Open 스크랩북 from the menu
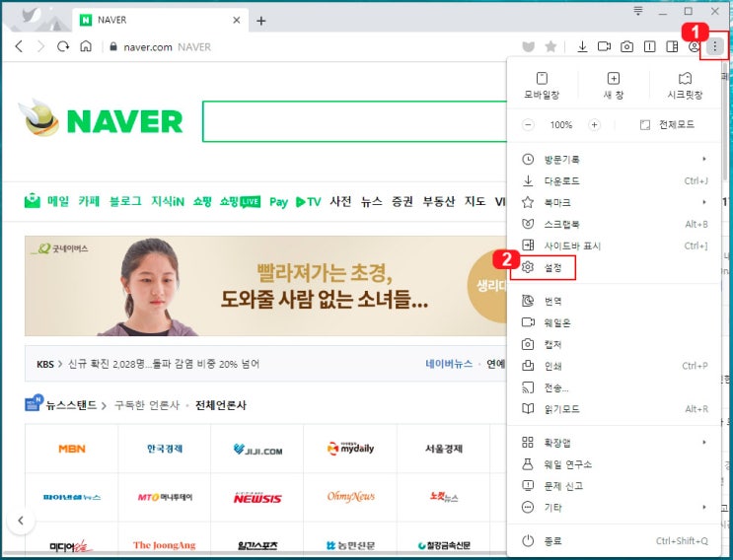This screenshot has width=733, height=560. pos(614,224)
